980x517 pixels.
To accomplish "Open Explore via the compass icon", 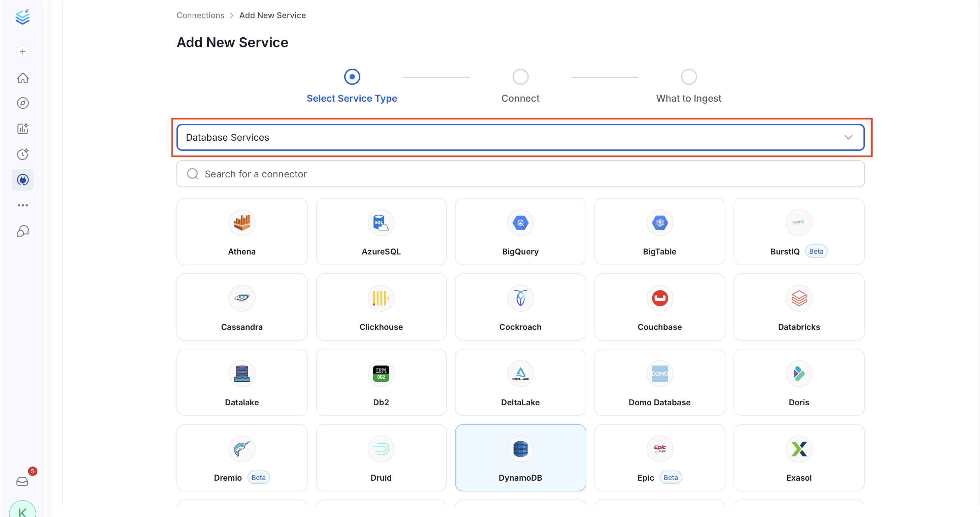I will coord(23,103).
